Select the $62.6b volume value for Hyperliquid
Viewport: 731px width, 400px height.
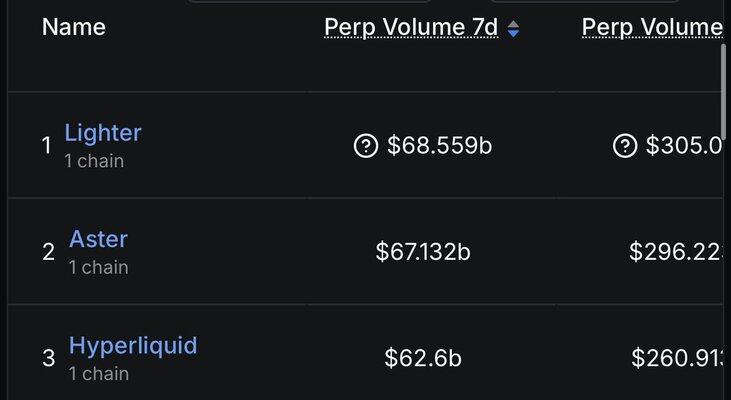[x=423, y=358]
